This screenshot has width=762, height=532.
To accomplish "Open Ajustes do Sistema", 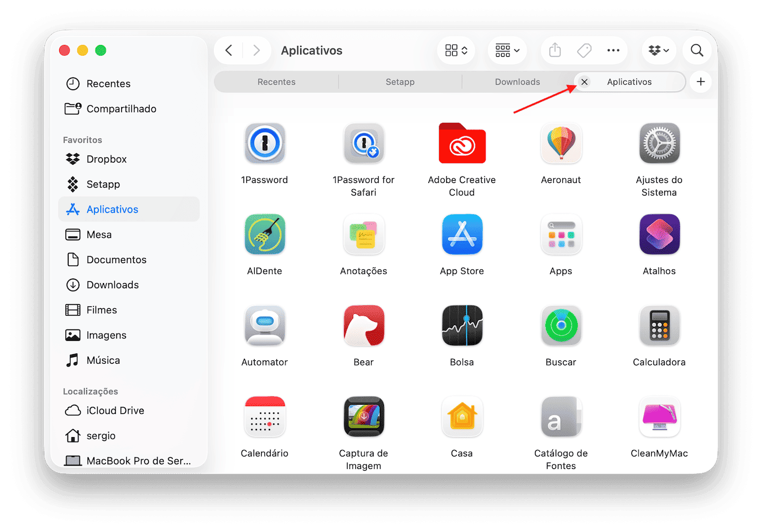I will 659,143.
